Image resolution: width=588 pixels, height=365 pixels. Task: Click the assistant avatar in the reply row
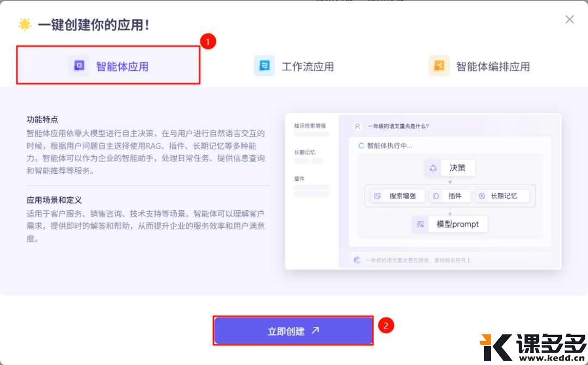pos(357,260)
